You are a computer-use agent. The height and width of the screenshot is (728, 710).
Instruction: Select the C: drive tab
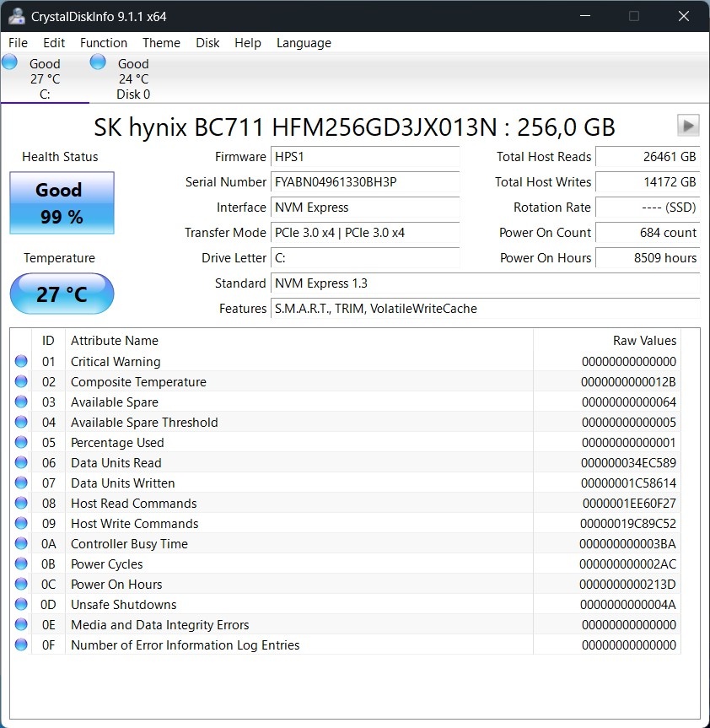coord(45,76)
